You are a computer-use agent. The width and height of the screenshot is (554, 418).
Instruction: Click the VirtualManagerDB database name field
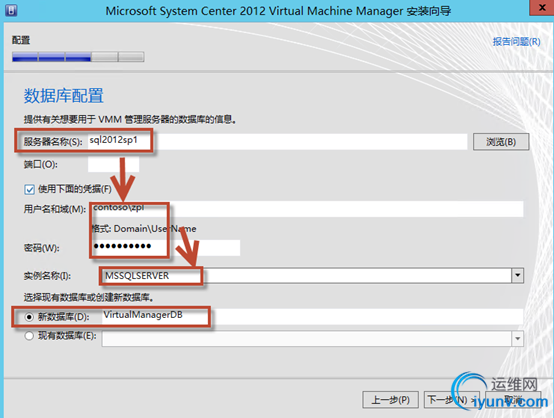[312, 316]
